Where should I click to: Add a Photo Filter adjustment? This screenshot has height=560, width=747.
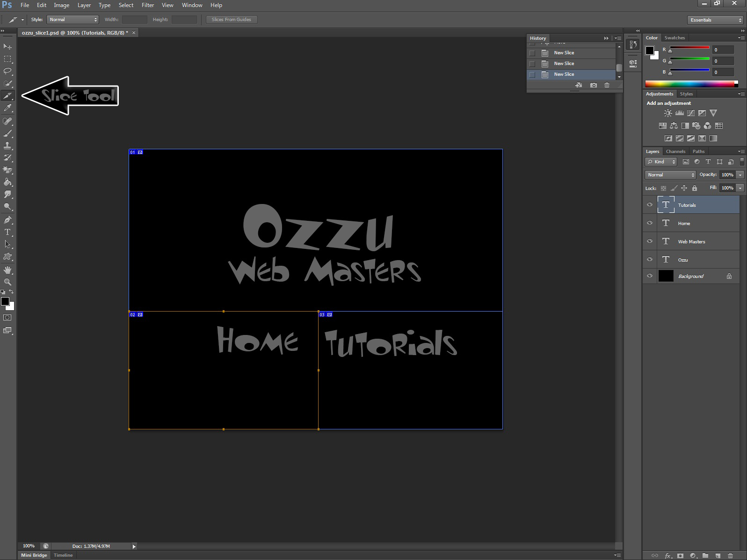[x=696, y=125]
